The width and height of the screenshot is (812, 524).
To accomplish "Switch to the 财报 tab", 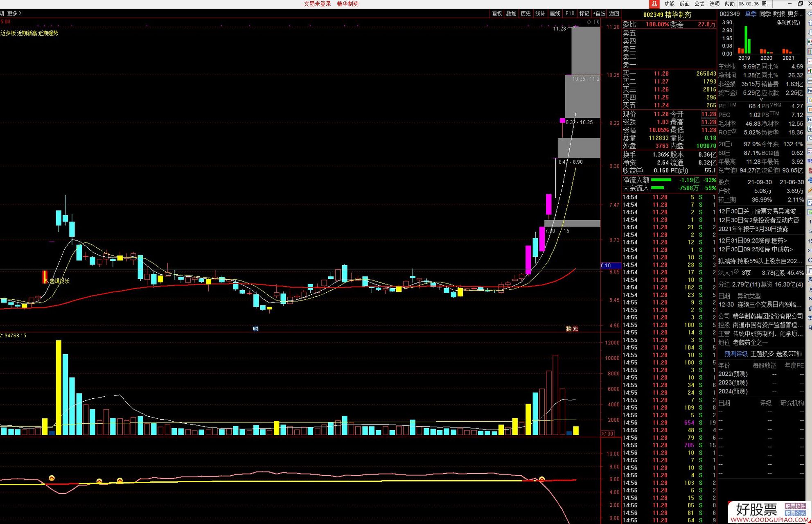I will tap(779, 14).
